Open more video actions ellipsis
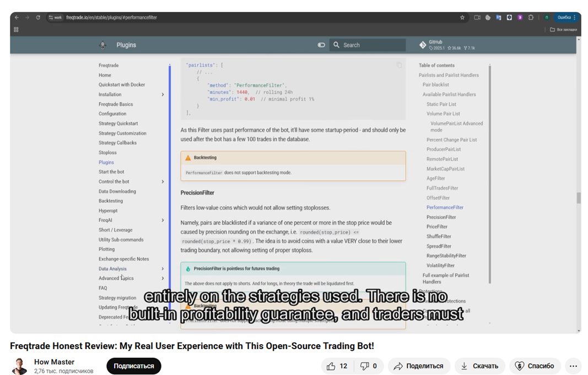Viewport: 588px width, 375px height. (573, 366)
